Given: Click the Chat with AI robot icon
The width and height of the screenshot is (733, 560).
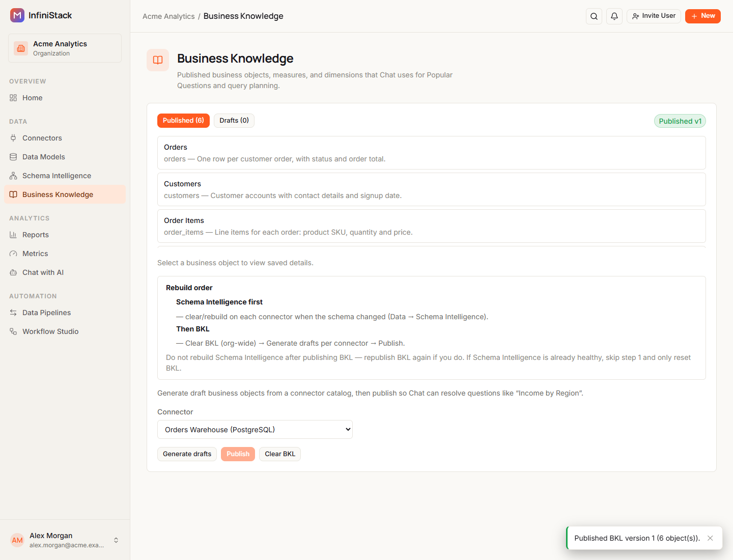Looking at the screenshot, I should [13, 272].
